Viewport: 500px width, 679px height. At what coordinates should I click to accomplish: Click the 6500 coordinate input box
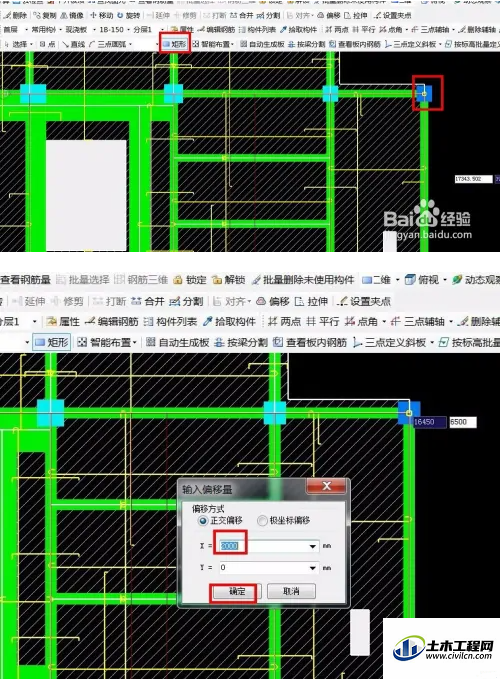click(463, 422)
